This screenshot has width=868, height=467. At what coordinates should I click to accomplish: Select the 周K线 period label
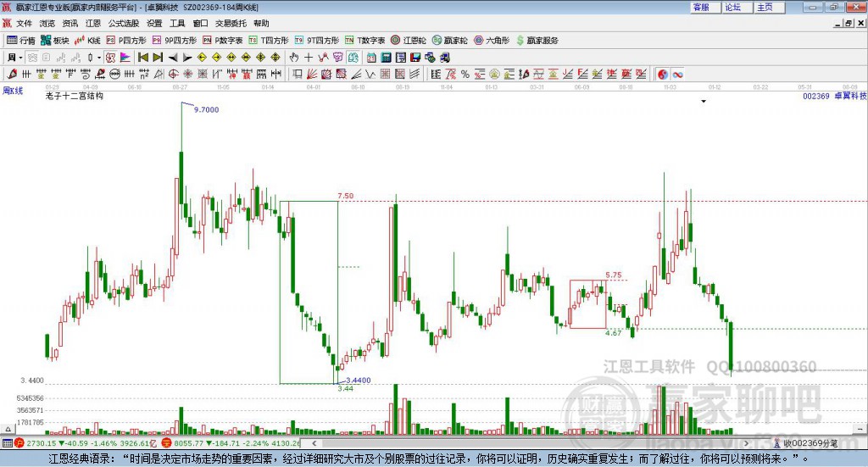(x=13, y=91)
